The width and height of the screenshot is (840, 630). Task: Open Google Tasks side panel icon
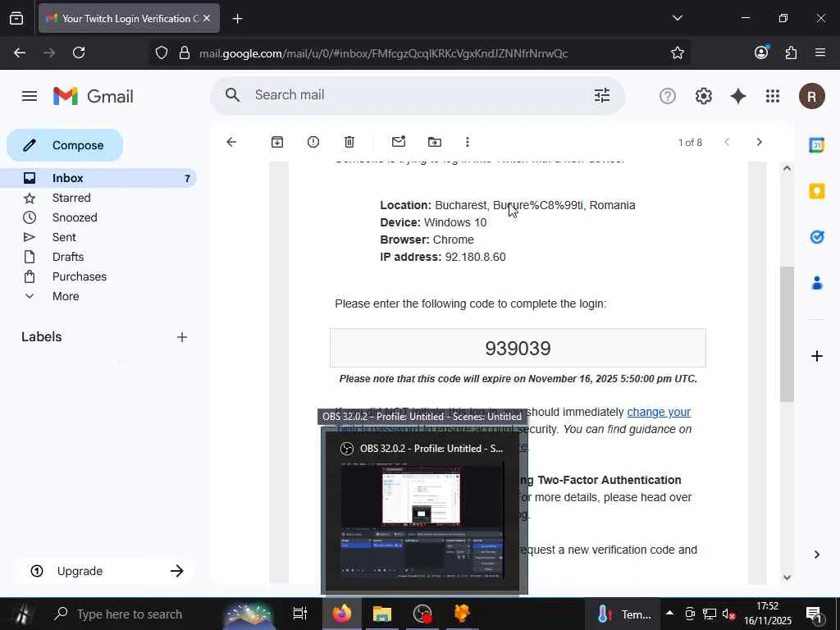(x=817, y=237)
